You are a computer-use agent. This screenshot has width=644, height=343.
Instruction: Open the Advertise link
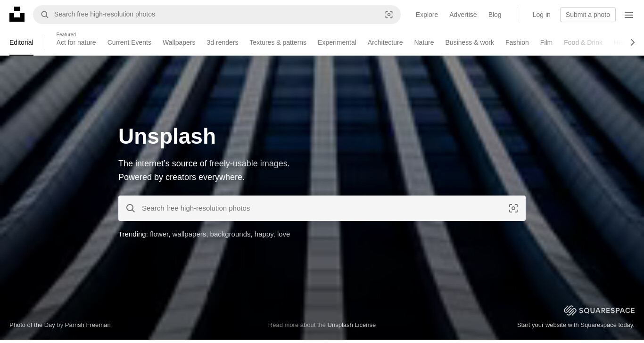[x=463, y=15]
